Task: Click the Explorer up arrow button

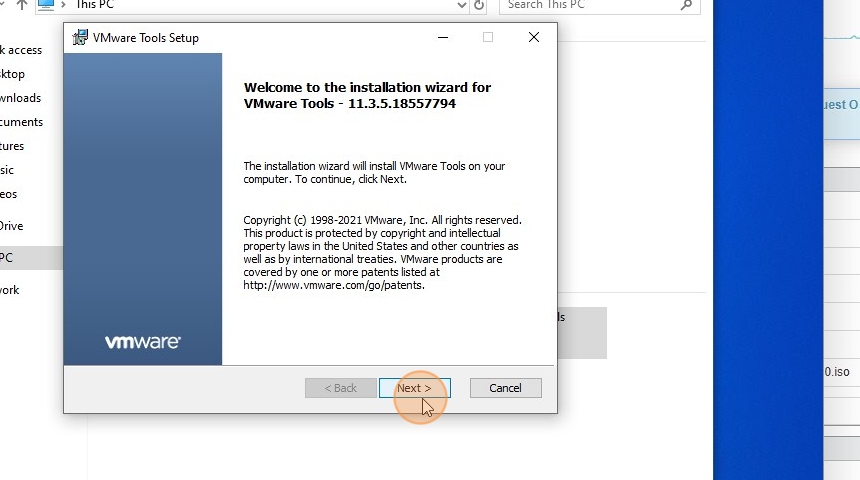Action: [21, 5]
